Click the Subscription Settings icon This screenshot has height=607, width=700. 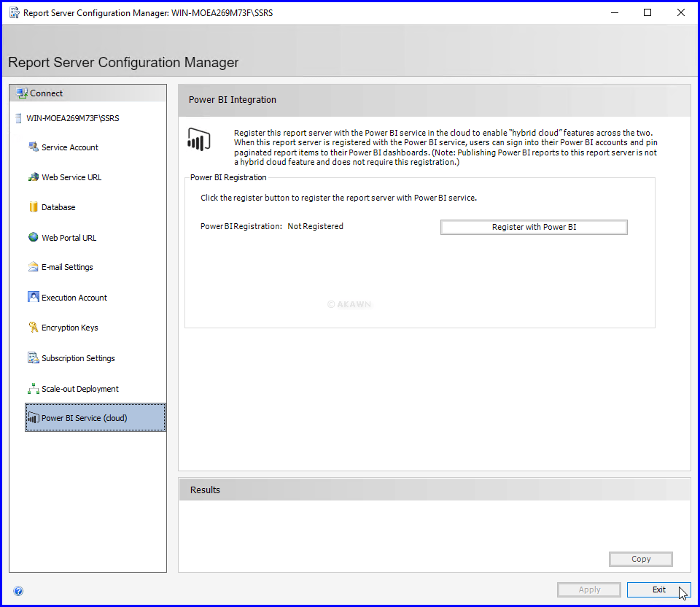tap(34, 357)
